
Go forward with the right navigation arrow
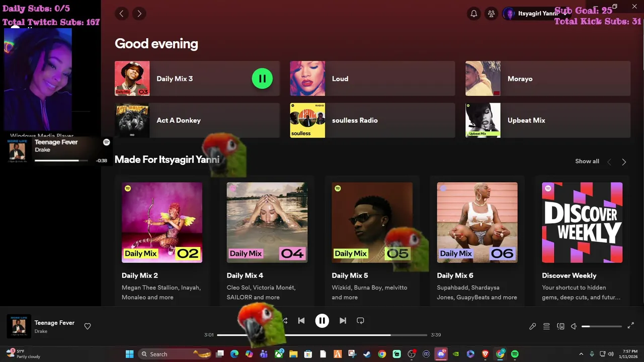139,14
